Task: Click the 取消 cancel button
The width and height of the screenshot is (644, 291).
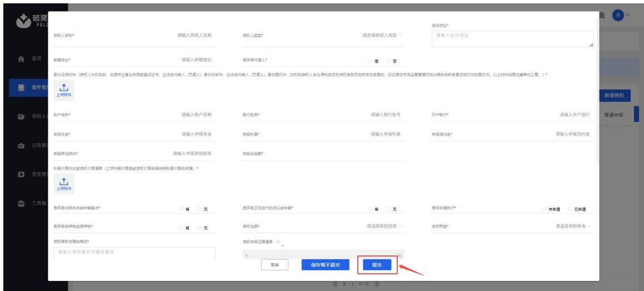Action: [x=274, y=265]
